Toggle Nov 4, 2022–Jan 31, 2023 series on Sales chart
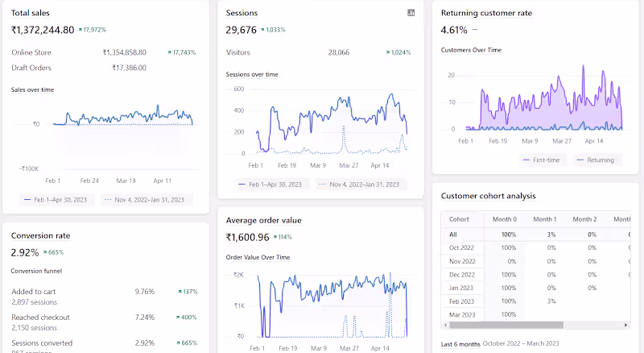 pyautogui.click(x=143, y=199)
